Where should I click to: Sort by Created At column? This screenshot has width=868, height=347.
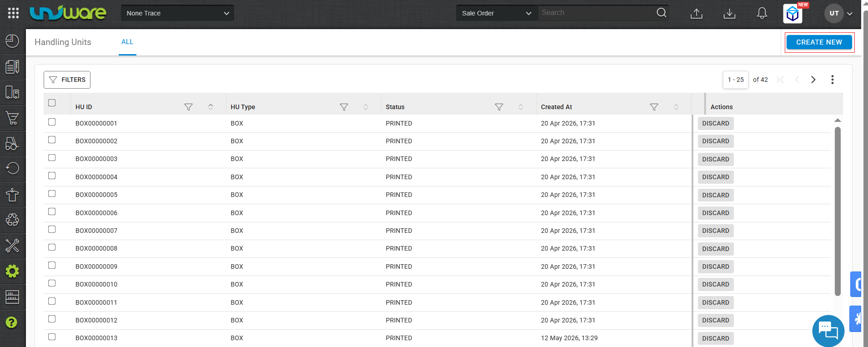(676, 107)
